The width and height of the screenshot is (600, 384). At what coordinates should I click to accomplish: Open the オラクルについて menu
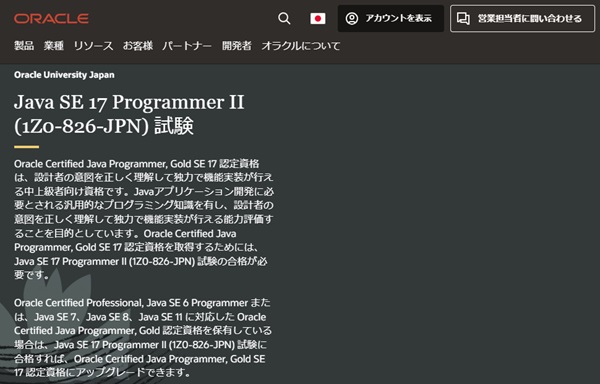tap(301, 46)
